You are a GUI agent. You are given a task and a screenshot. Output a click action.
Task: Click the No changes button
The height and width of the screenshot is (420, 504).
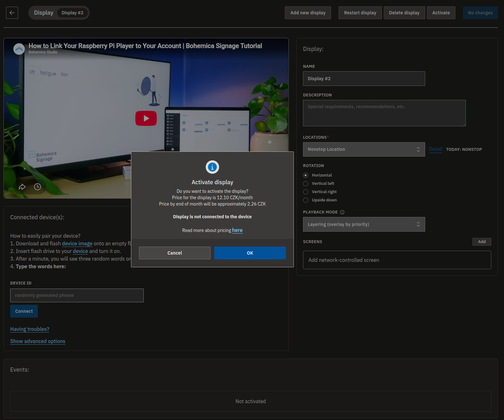click(480, 13)
